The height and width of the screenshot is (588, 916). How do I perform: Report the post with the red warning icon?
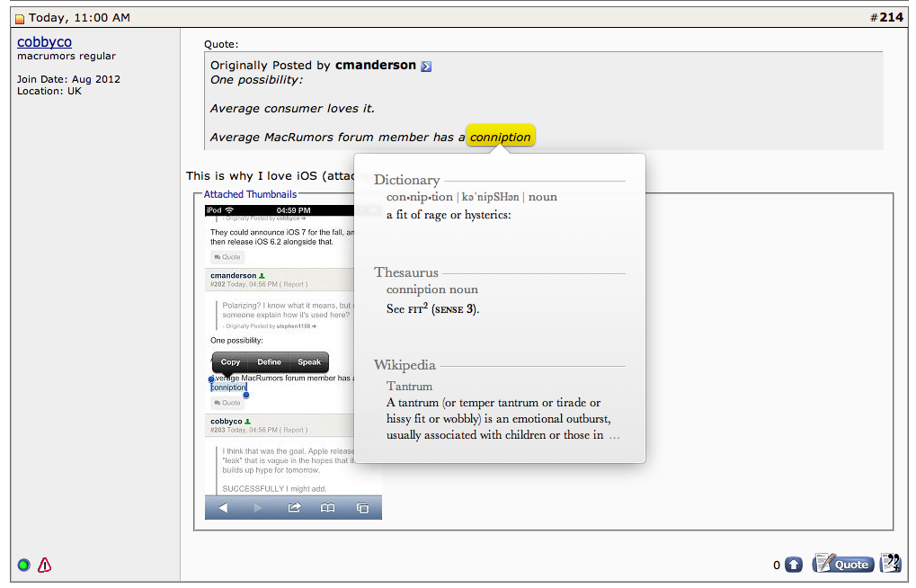(x=44, y=565)
